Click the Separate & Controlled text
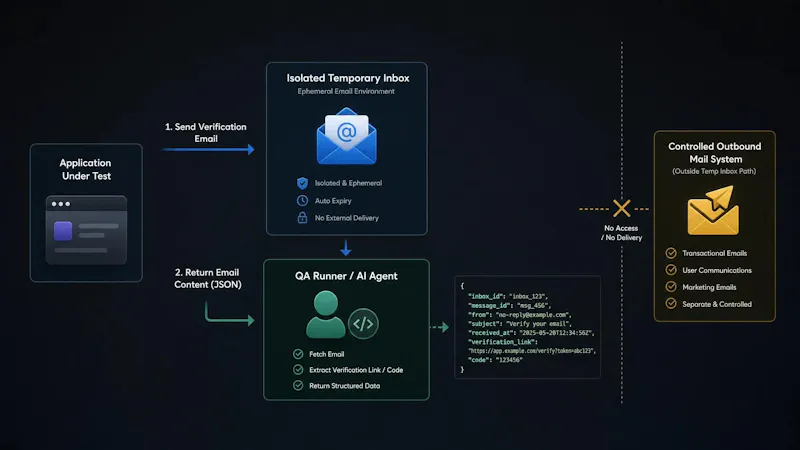 pyautogui.click(x=717, y=304)
